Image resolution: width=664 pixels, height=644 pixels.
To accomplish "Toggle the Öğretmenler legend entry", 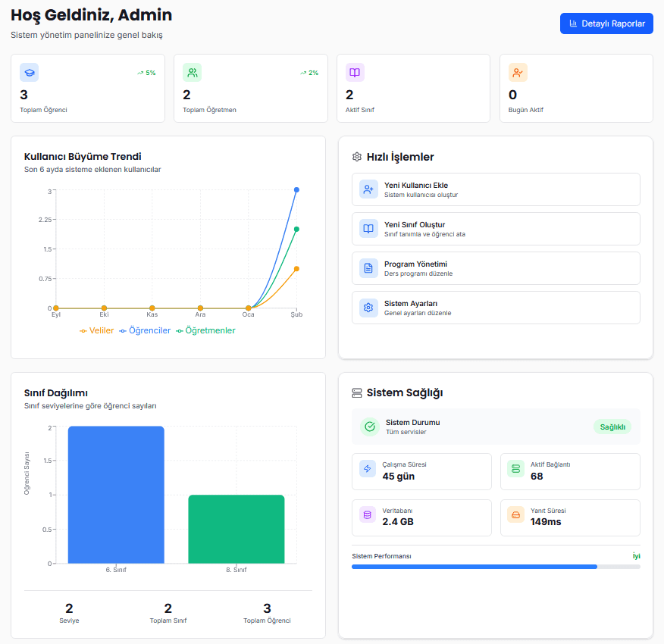I will (206, 330).
